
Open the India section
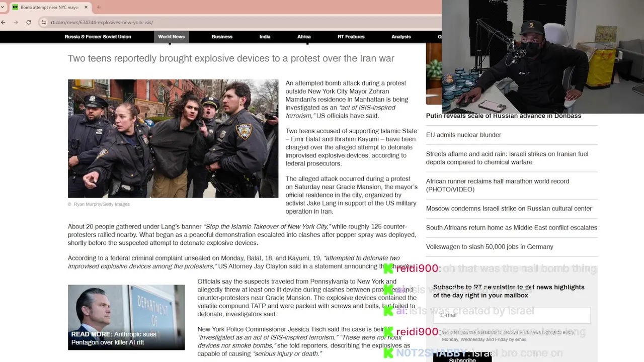coord(265,37)
